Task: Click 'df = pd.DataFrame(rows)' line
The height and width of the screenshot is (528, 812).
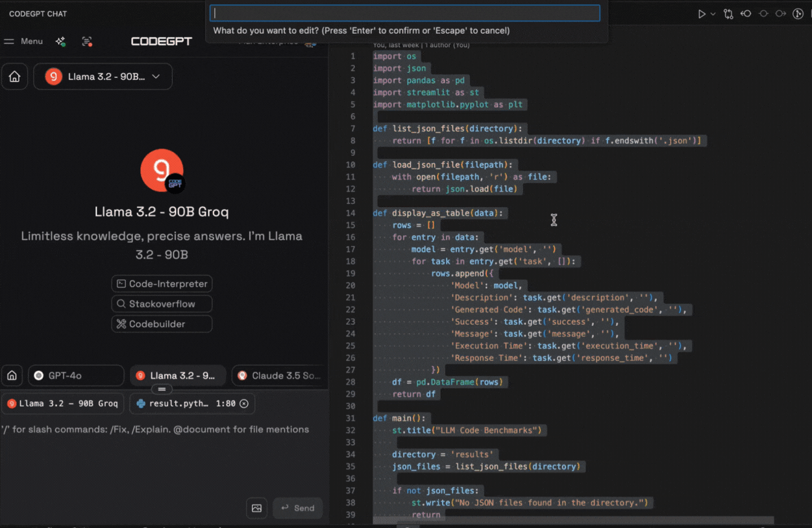Action: [x=449, y=382]
